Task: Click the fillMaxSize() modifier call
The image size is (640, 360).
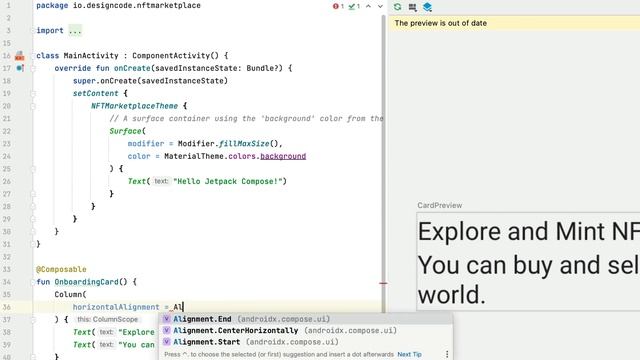Action: coord(249,144)
